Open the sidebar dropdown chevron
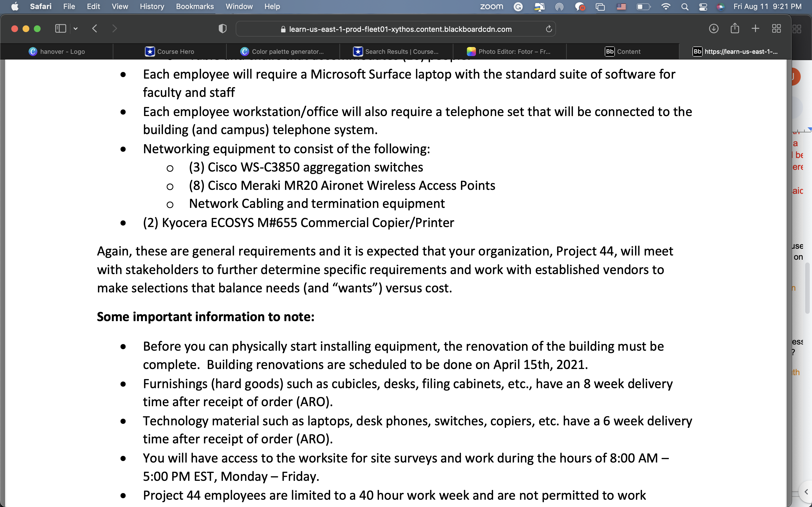Viewport: 812px width, 507px height. pyautogui.click(x=76, y=29)
